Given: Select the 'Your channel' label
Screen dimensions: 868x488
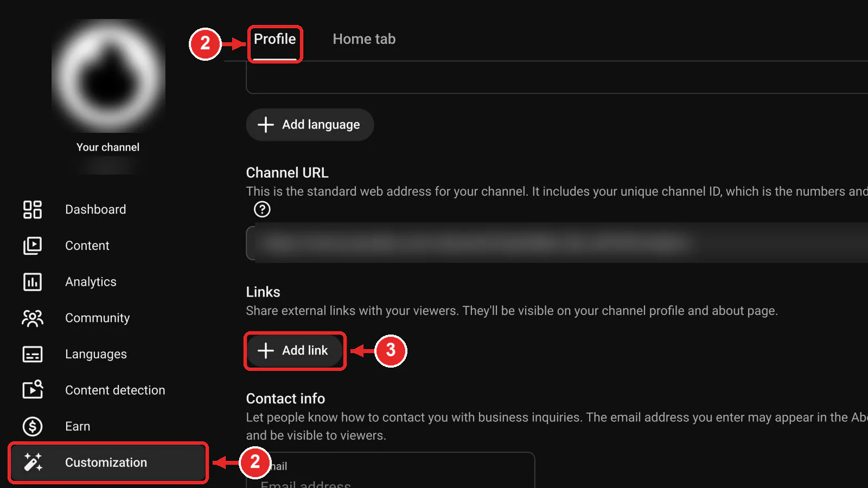Looking at the screenshot, I should [x=108, y=147].
